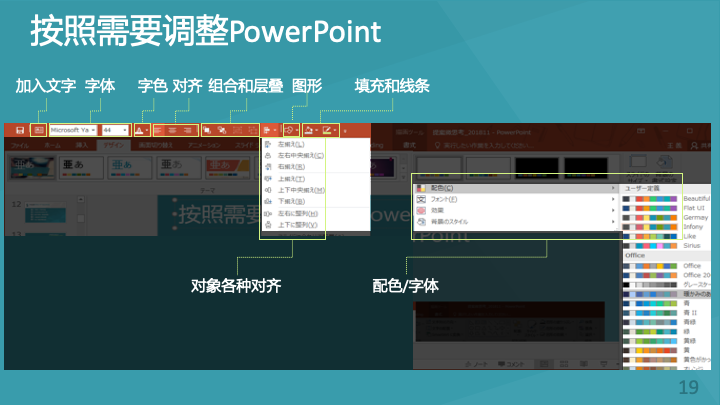720x405 pixels.
Task: Click the send to back icon
Action: tap(222, 130)
